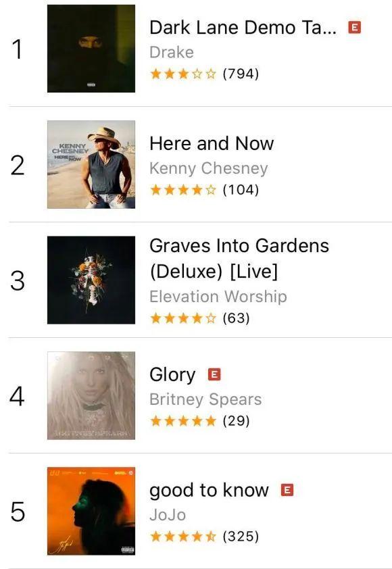Open Dark Lane Demo Ta... album title
Viewport: 392px width, 569px height.
point(243,28)
